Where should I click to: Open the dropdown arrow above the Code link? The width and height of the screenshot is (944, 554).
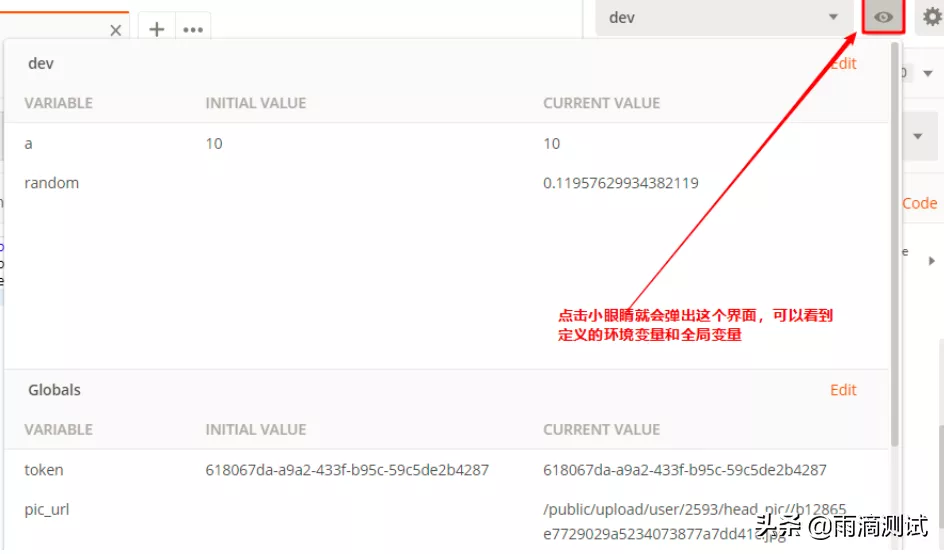click(918, 136)
